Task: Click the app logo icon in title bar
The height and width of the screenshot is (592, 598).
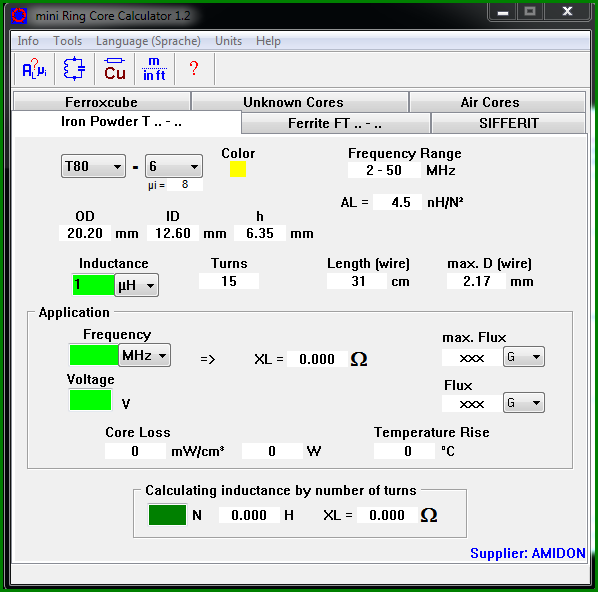Action: click(19, 16)
